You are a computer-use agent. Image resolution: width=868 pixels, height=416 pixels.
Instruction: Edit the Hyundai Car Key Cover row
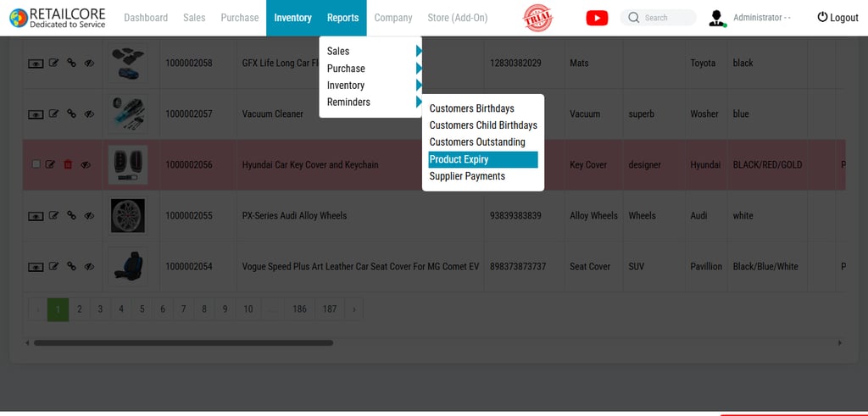click(x=50, y=164)
